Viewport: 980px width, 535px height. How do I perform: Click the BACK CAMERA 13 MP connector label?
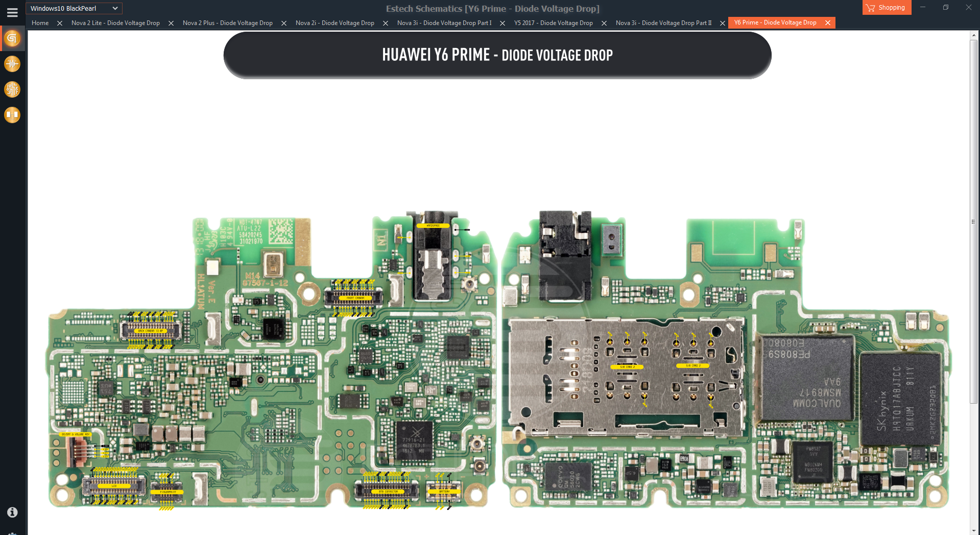[x=151, y=331]
